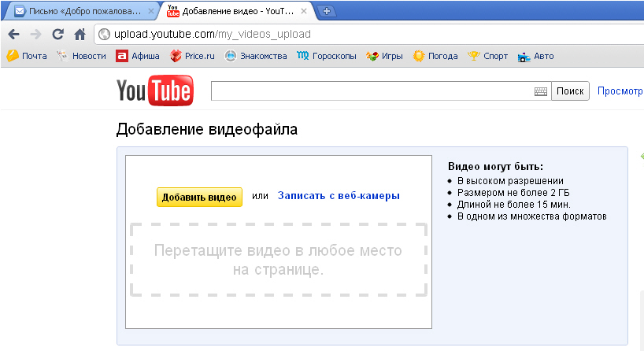
Task: Click the text Длиной не более 15 мин.
Action: pos(514,205)
